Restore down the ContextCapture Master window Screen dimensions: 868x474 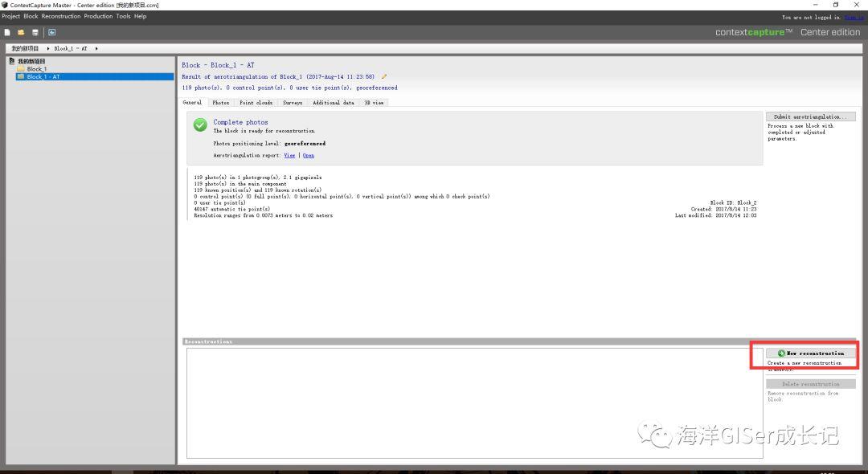coord(836,5)
